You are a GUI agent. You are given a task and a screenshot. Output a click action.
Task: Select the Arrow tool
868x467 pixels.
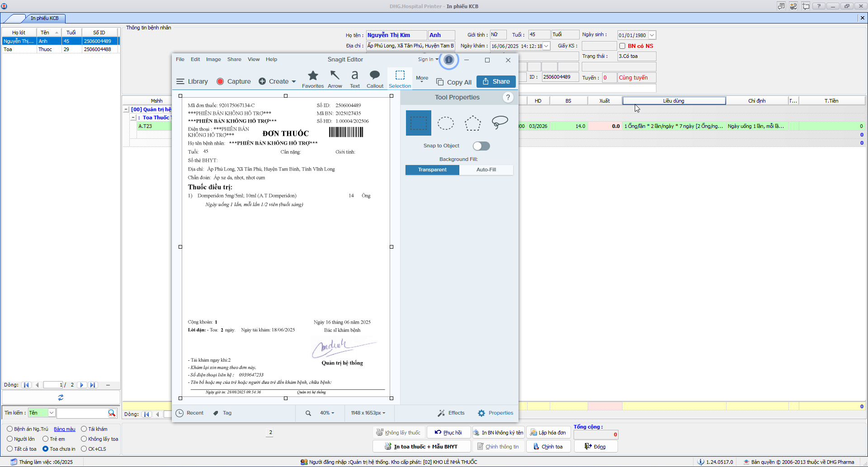click(335, 79)
